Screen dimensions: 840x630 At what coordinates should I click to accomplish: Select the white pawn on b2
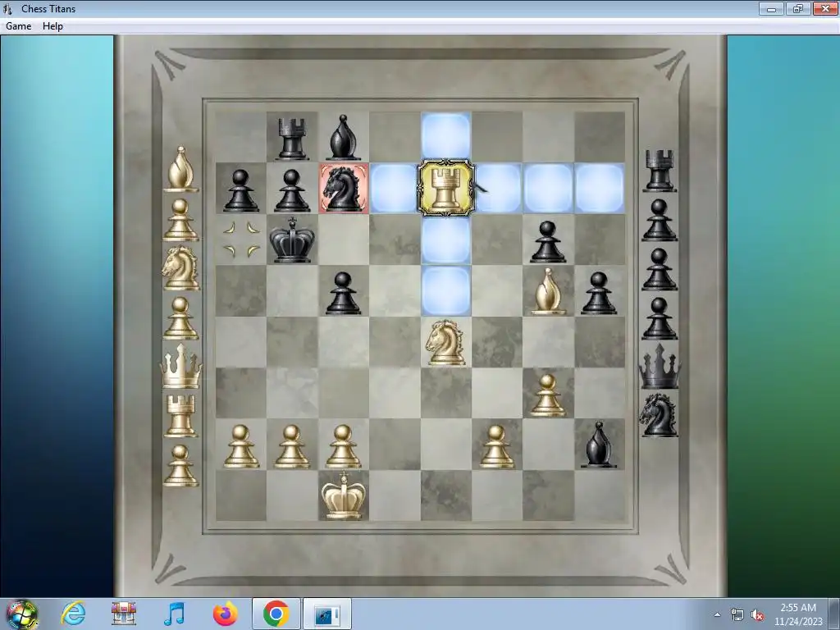(x=292, y=446)
